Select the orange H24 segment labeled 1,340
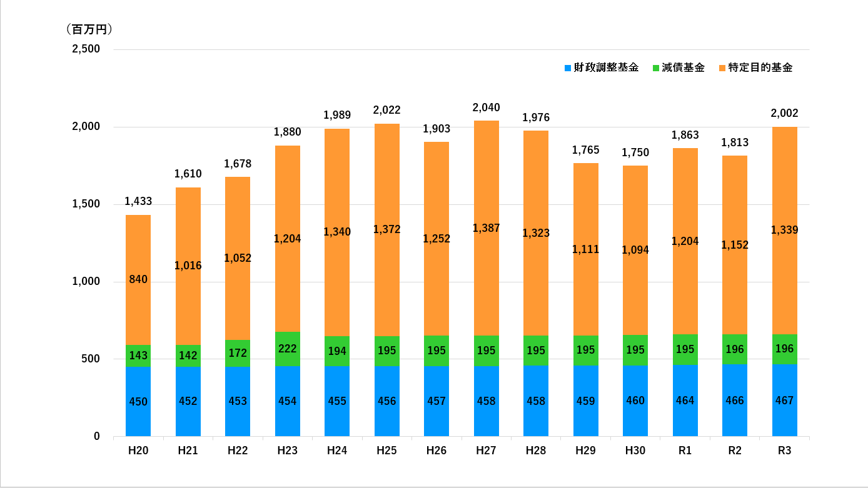 [x=337, y=232]
